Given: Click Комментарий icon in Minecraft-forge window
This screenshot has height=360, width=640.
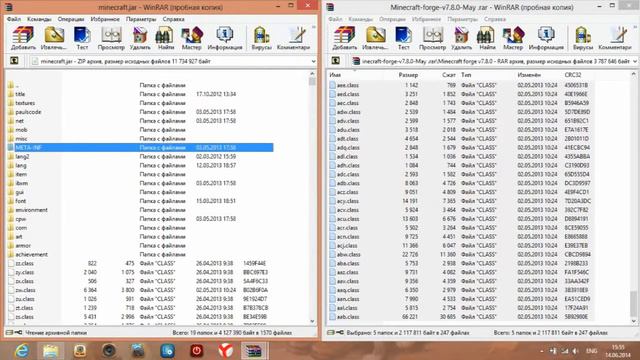Looking at the screenshot, I should click(615, 38).
